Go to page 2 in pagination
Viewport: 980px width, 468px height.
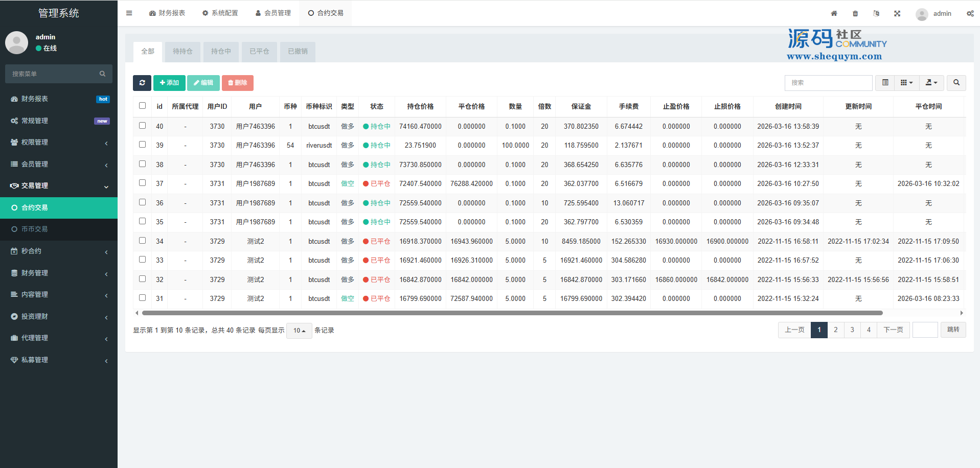click(x=835, y=330)
